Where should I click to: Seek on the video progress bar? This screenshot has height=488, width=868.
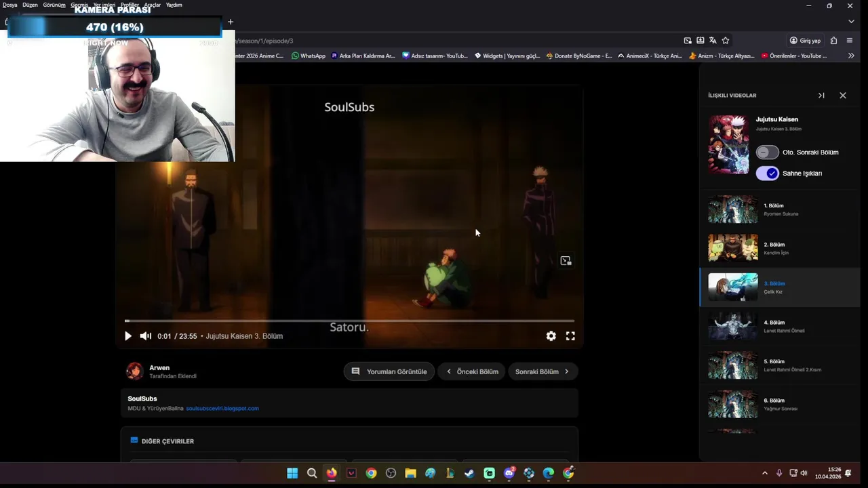tap(349, 321)
